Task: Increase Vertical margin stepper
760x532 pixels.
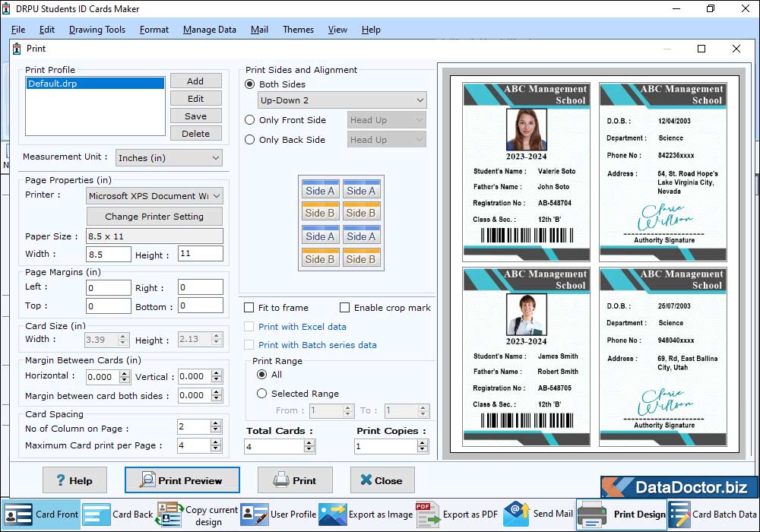Action: pyautogui.click(x=217, y=373)
